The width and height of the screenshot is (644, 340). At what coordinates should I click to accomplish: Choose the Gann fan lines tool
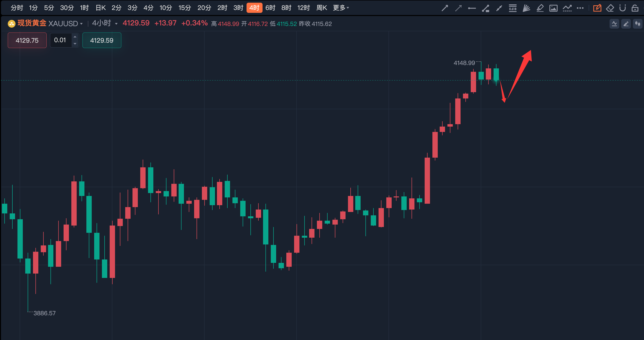click(x=526, y=8)
